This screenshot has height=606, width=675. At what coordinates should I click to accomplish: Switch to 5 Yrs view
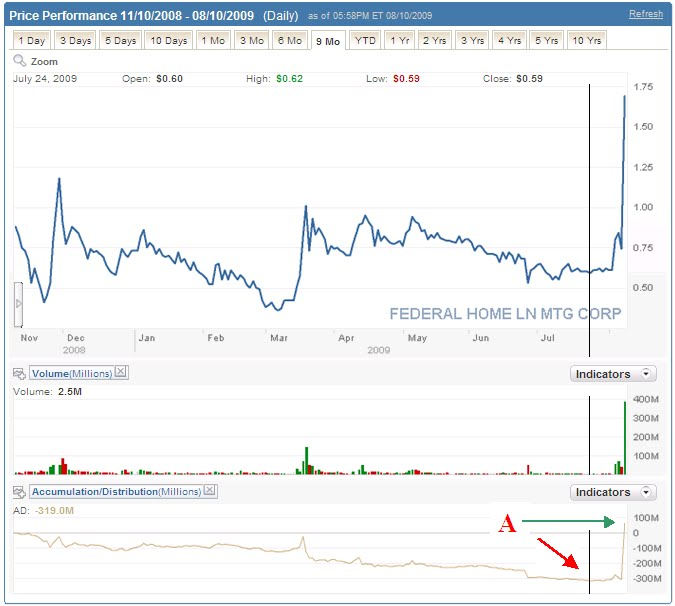click(546, 40)
